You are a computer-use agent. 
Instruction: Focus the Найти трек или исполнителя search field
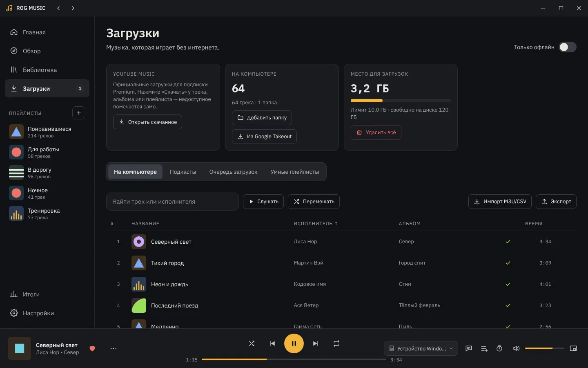(x=172, y=202)
